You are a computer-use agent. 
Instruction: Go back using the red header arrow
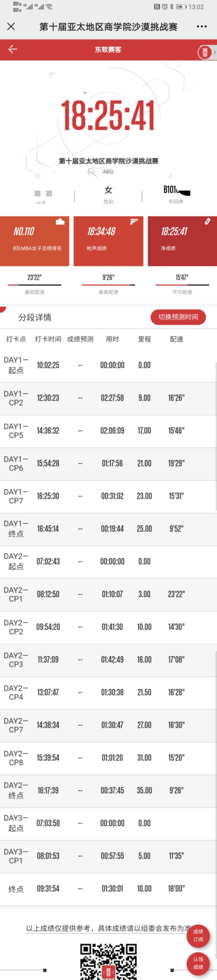click(x=13, y=49)
